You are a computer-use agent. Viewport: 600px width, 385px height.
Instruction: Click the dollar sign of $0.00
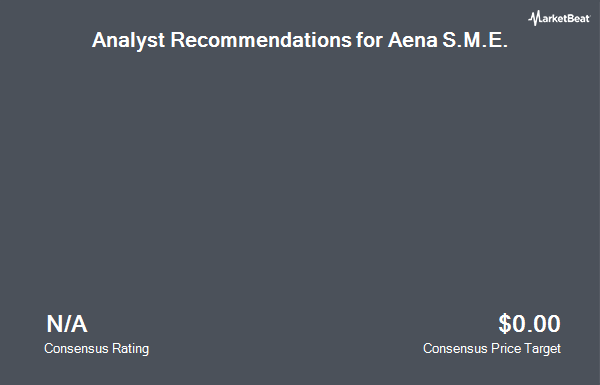[x=505, y=324]
